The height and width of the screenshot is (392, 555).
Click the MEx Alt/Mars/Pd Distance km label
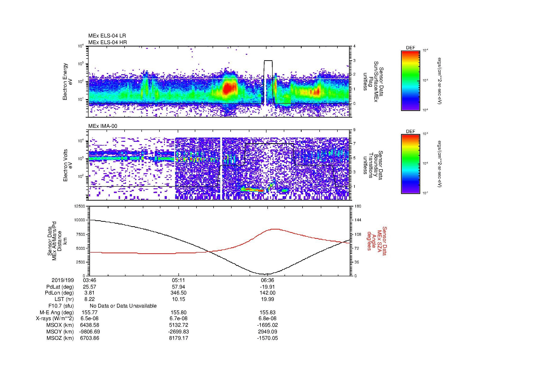click(x=57, y=241)
